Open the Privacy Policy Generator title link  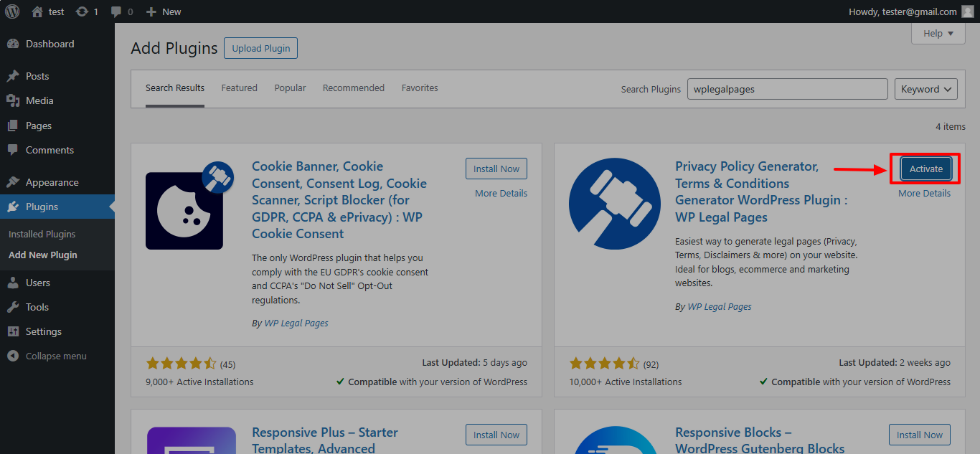tap(760, 191)
